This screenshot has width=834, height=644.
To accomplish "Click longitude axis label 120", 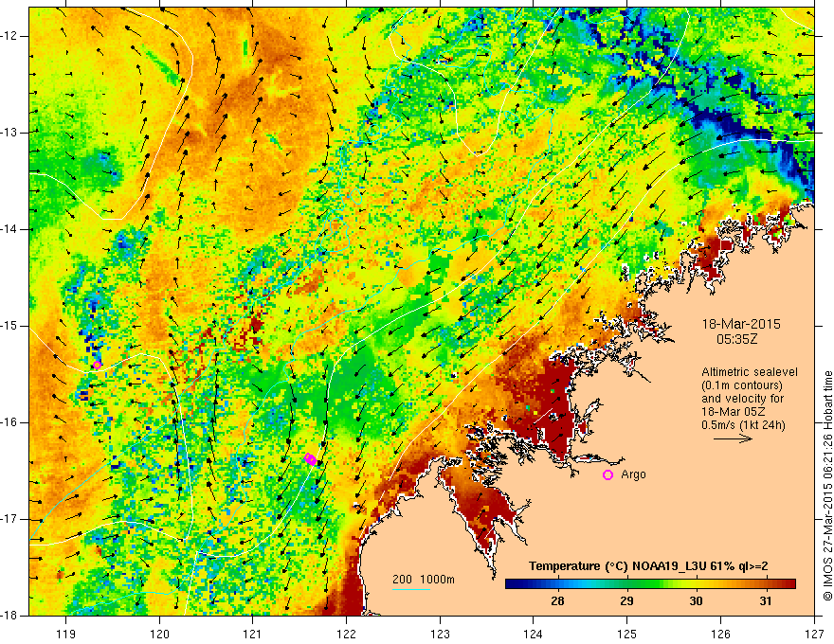I will click(159, 634).
